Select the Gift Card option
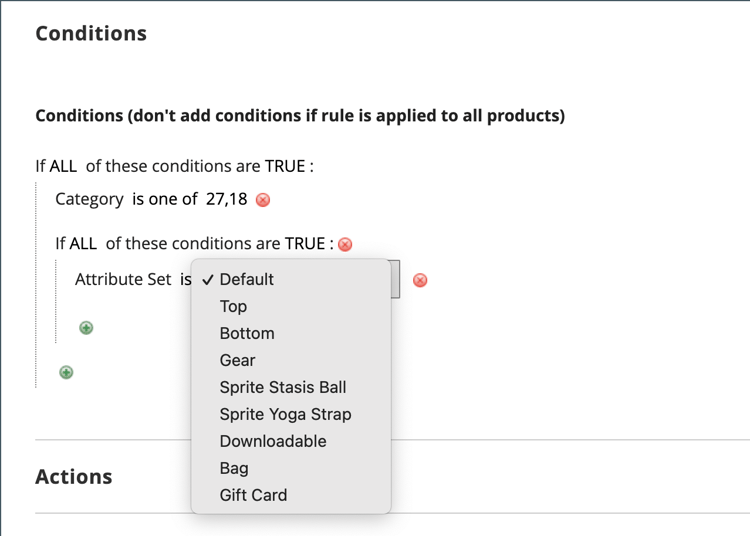Image resolution: width=750 pixels, height=536 pixels. click(x=253, y=496)
